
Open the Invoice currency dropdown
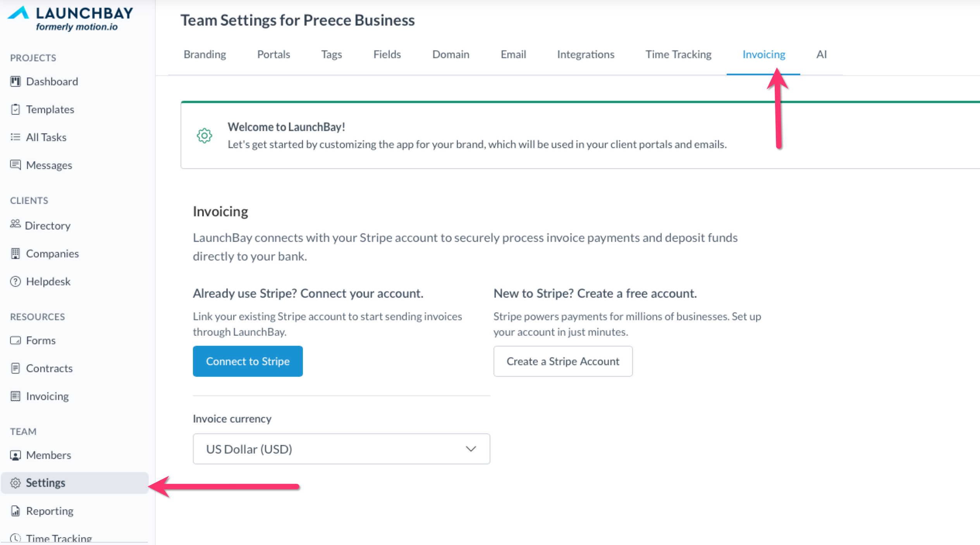click(x=341, y=449)
